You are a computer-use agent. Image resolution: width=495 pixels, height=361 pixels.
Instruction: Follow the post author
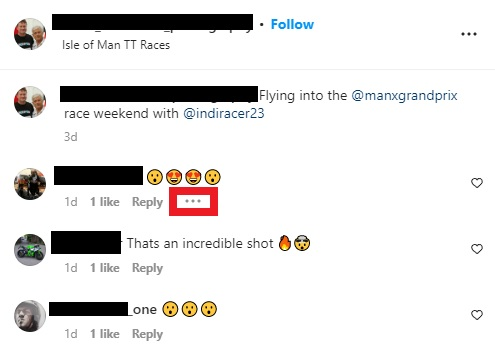[x=292, y=24]
